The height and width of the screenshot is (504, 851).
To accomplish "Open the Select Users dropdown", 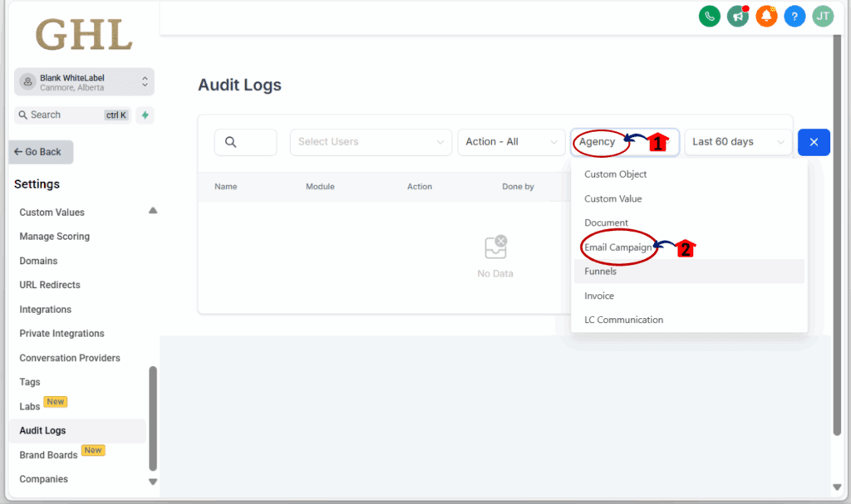I will pos(371,142).
